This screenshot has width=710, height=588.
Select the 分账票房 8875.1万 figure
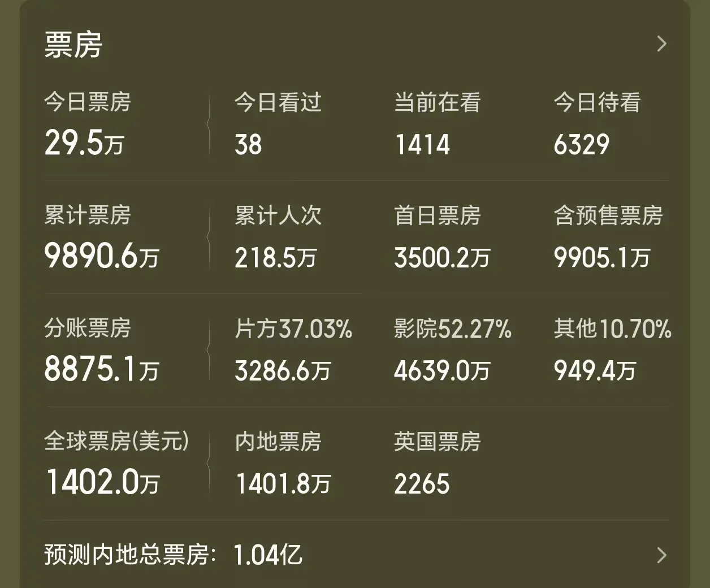[x=102, y=370]
